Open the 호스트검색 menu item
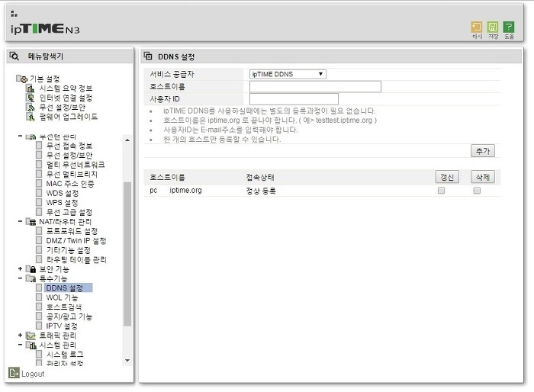 tap(63, 307)
